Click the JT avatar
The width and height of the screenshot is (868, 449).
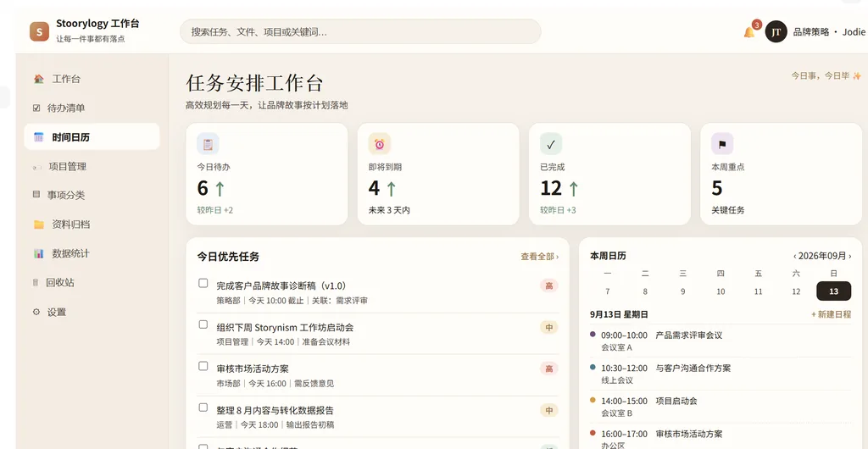776,32
